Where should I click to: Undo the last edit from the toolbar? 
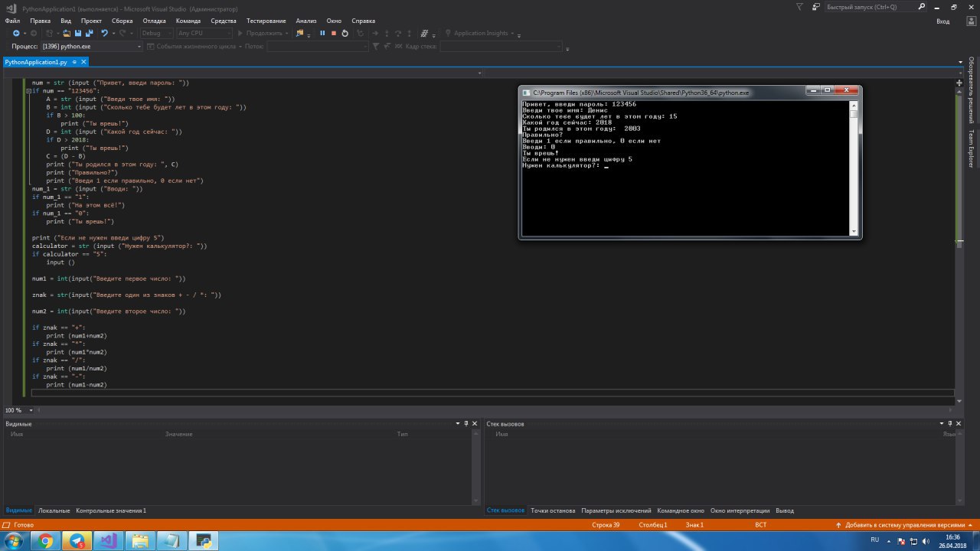tap(104, 34)
